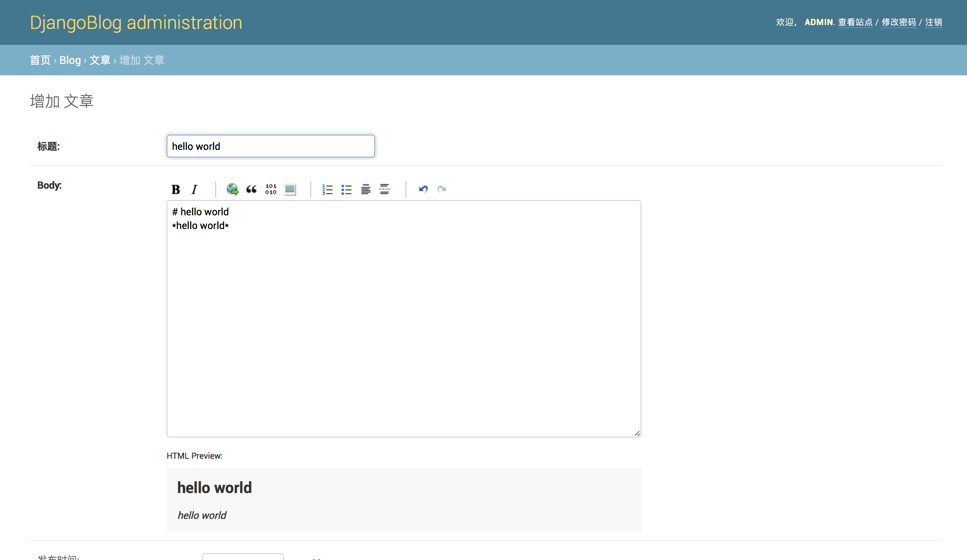967x560 pixels.
Task: Click the ADMIN username text
Action: 819,22
